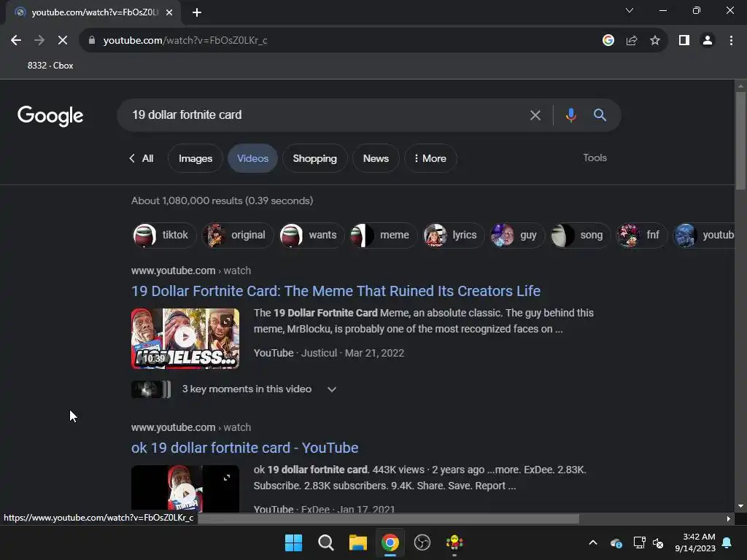Open the tab search dropdown chevron

pyautogui.click(x=630, y=10)
